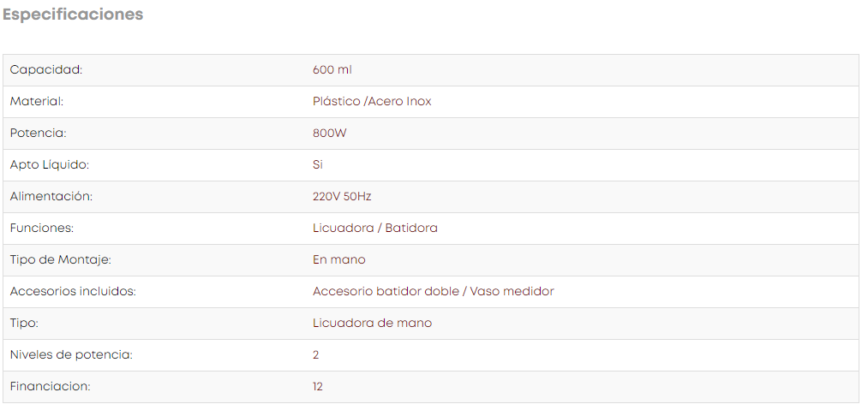Click the Especificaciones heading
Image resolution: width=868 pixels, height=416 pixels.
click(x=73, y=15)
